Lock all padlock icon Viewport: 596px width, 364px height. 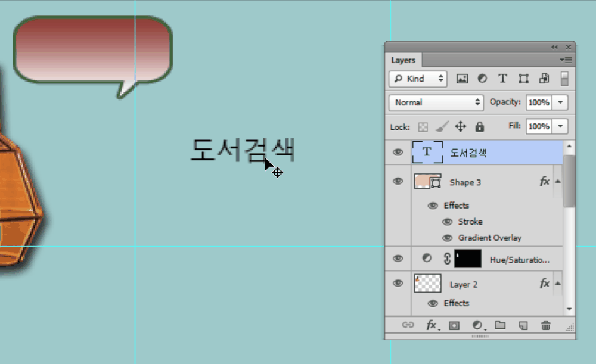[480, 126]
